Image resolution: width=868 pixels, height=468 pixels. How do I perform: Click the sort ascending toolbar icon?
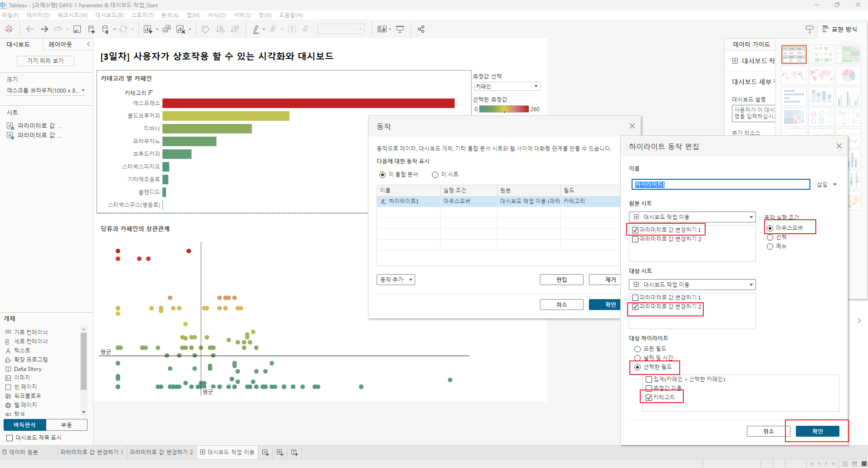[221, 29]
